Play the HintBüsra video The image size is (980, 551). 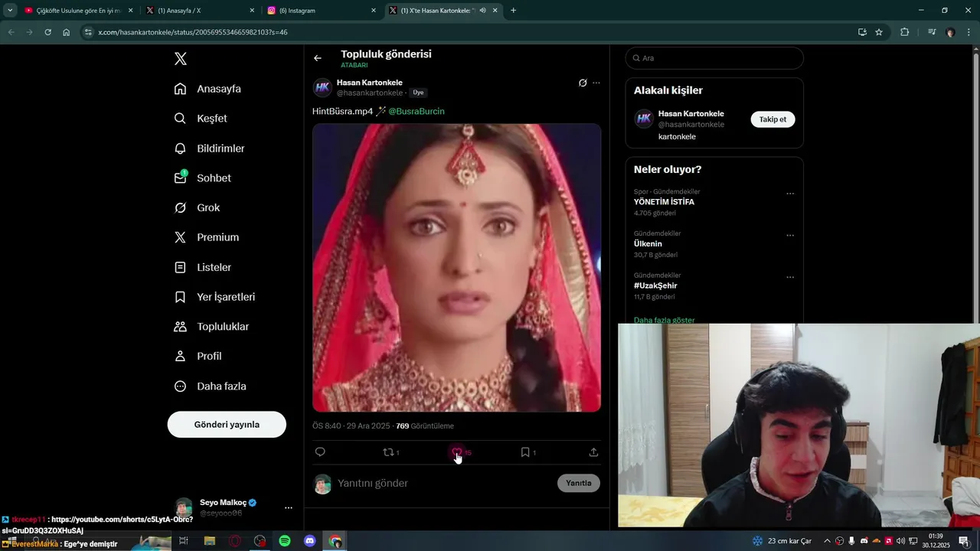456,268
